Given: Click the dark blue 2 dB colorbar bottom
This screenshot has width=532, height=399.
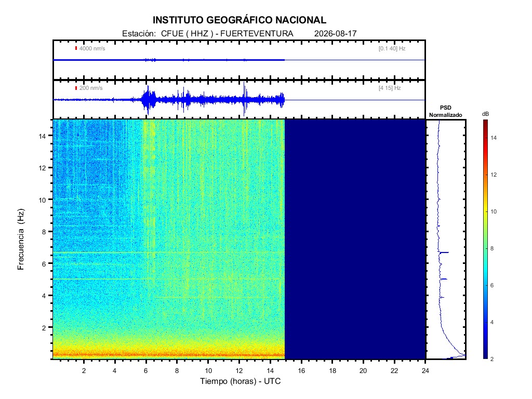Looking at the screenshot, I should point(486,357).
